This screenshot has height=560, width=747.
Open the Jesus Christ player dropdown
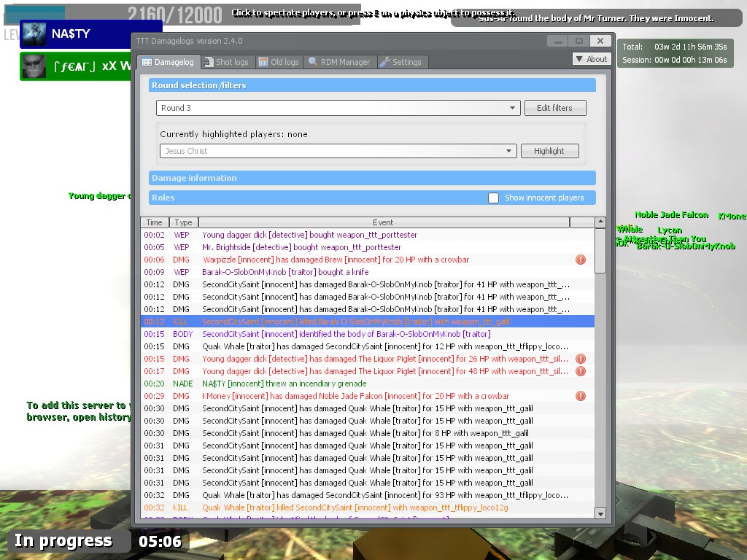[x=338, y=151]
